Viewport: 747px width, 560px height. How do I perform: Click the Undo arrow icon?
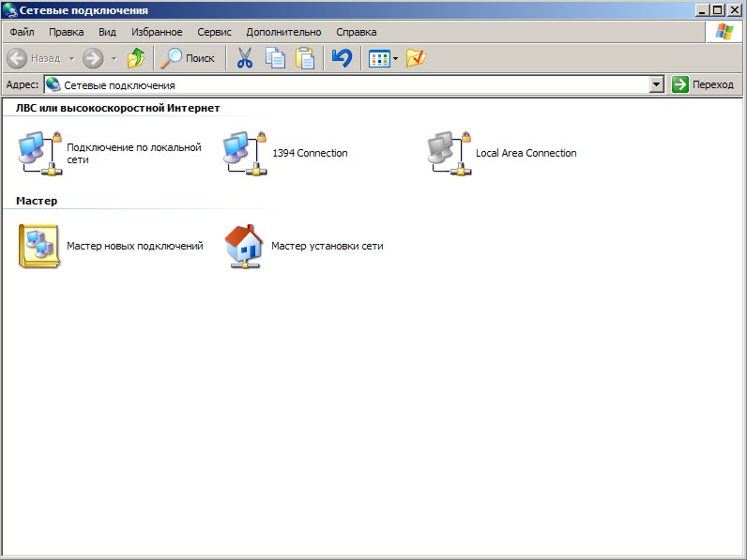point(342,58)
